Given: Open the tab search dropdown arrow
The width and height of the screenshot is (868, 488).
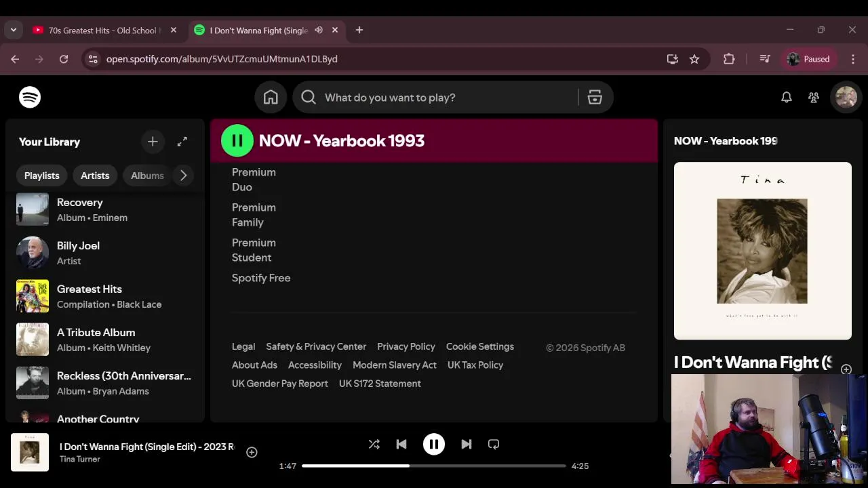Looking at the screenshot, I should [x=14, y=30].
